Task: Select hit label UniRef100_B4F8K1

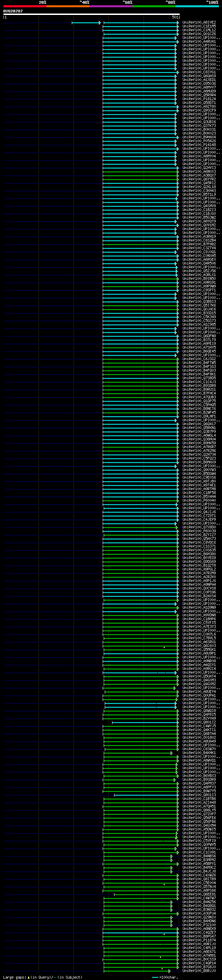Action: [x=199, y=374]
